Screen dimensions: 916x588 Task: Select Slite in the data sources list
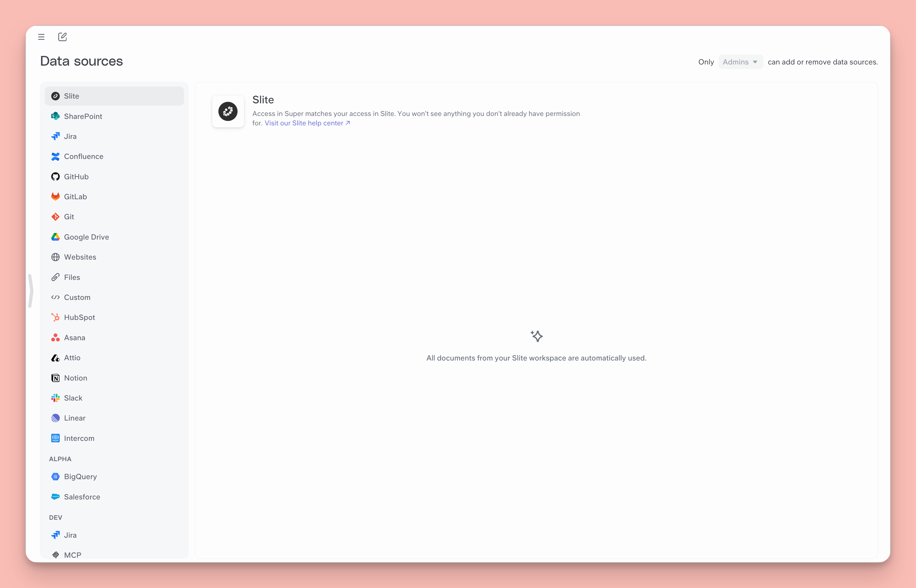[114, 96]
